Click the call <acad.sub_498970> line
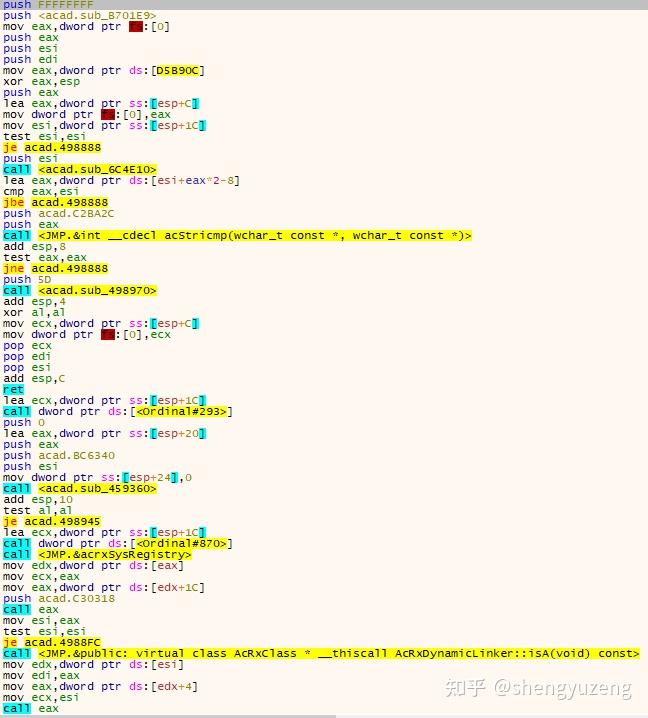The width and height of the screenshot is (648, 718). coord(80,290)
